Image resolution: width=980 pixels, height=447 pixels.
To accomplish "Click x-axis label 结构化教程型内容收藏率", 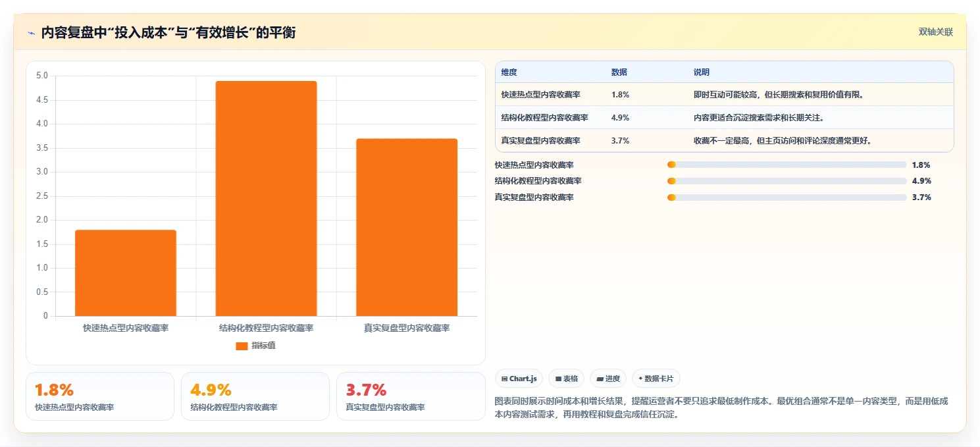I will click(266, 328).
